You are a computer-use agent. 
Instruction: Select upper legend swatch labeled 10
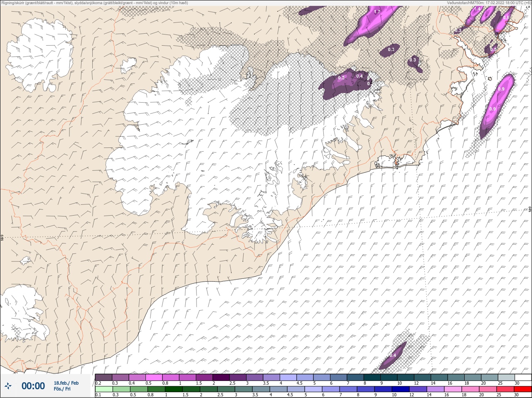click(x=406, y=377)
